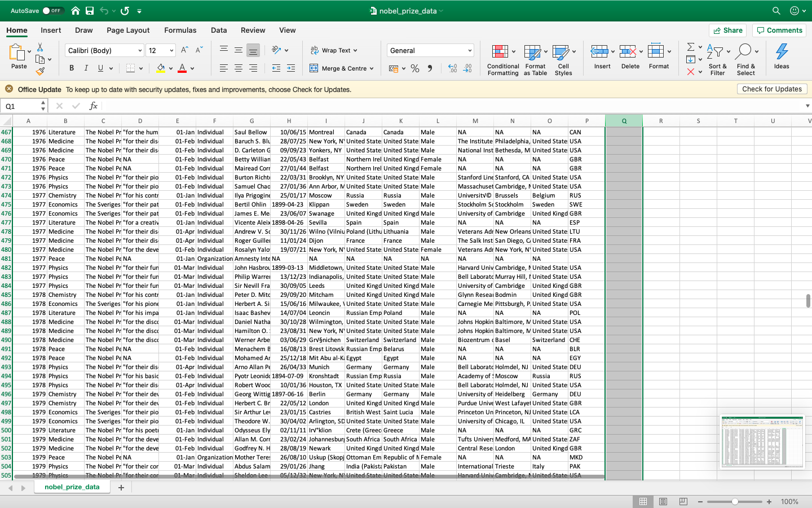Open the font name dropdown
This screenshot has width=812, height=508.
point(139,50)
